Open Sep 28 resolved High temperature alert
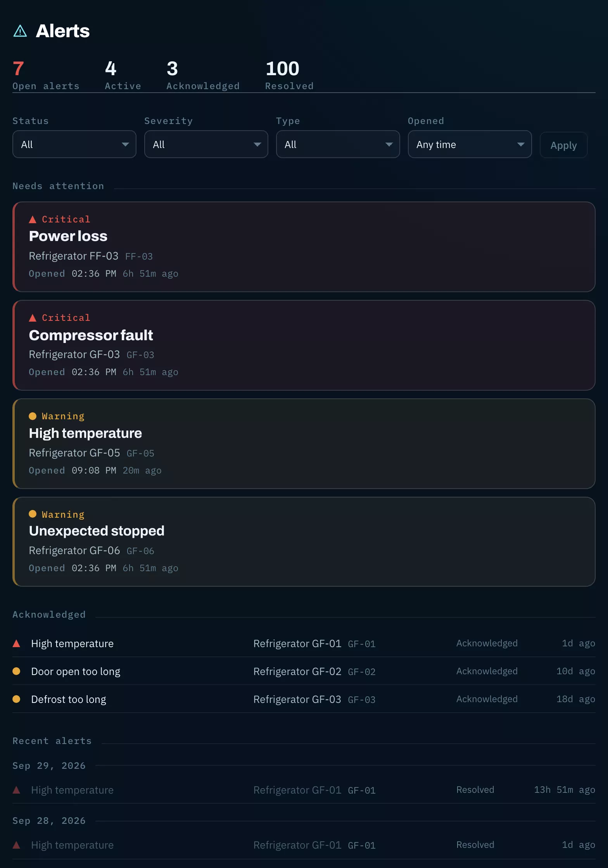Screen dimensions: 608x868 tap(304, 845)
